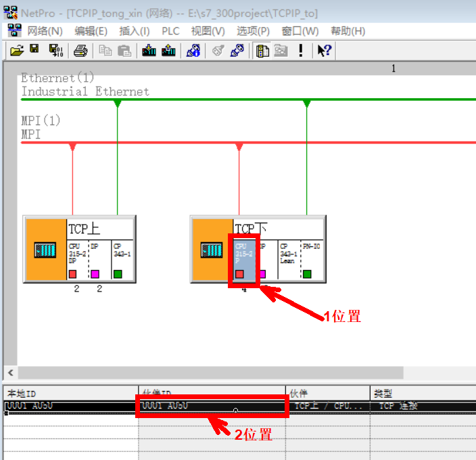
Task: Click the Open project toolbar icon
Action: 17,50
